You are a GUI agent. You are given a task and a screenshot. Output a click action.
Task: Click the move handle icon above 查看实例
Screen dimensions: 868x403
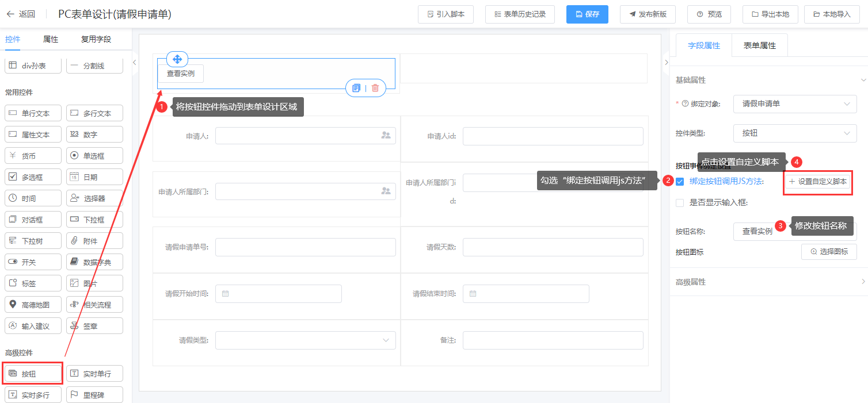pos(177,59)
